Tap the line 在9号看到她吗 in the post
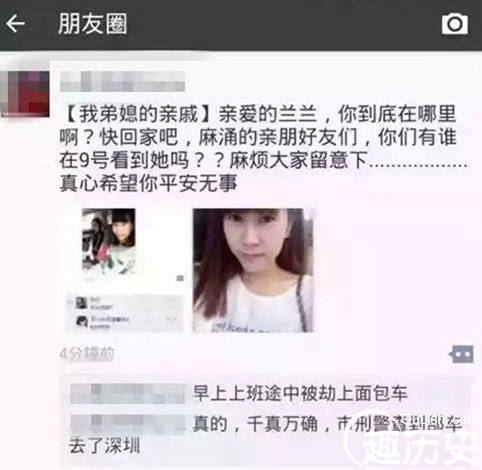This screenshot has height=470, width=482. [124, 160]
